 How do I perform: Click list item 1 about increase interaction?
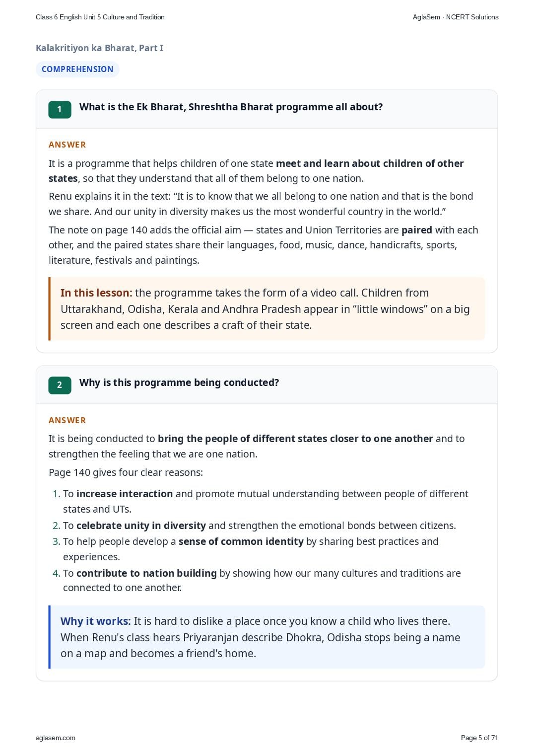tap(261, 501)
